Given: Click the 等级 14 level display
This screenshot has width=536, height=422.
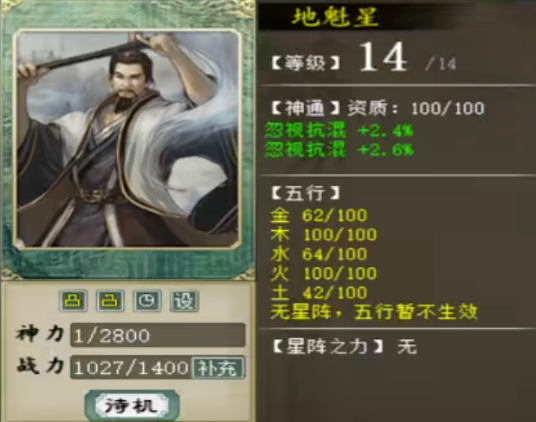Looking at the screenshot, I should tap(364, 58).
